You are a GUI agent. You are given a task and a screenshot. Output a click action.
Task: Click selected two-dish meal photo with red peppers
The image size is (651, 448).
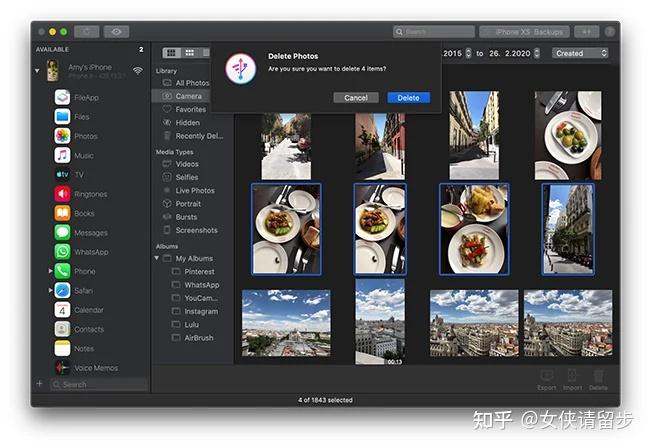click(x=474, y=229)
